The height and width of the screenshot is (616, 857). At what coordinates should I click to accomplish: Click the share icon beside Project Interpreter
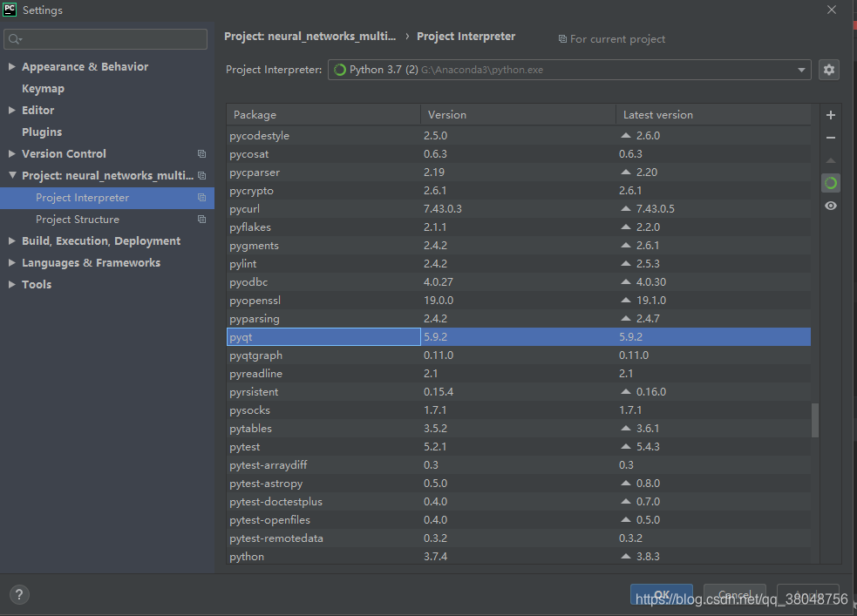coord(201,198)
